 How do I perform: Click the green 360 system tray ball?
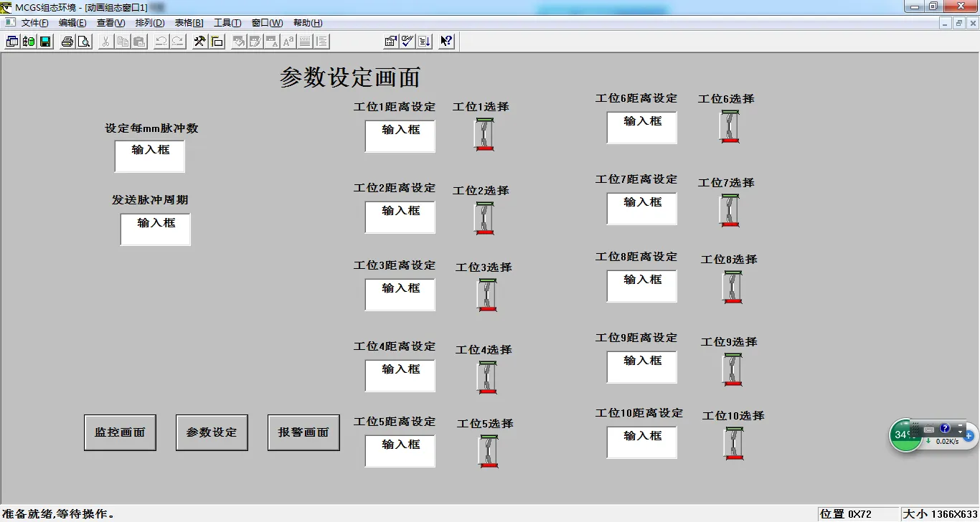tap(905, 435)
